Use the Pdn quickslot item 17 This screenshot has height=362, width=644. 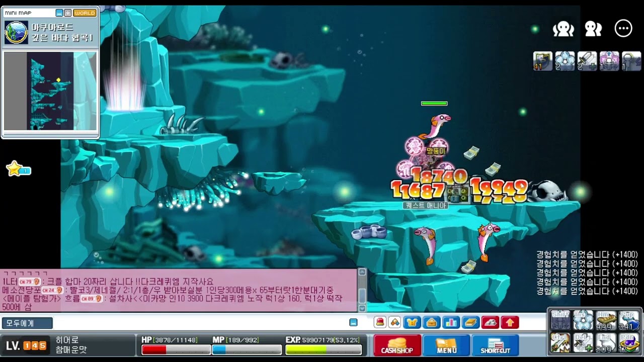pos(629,343)
